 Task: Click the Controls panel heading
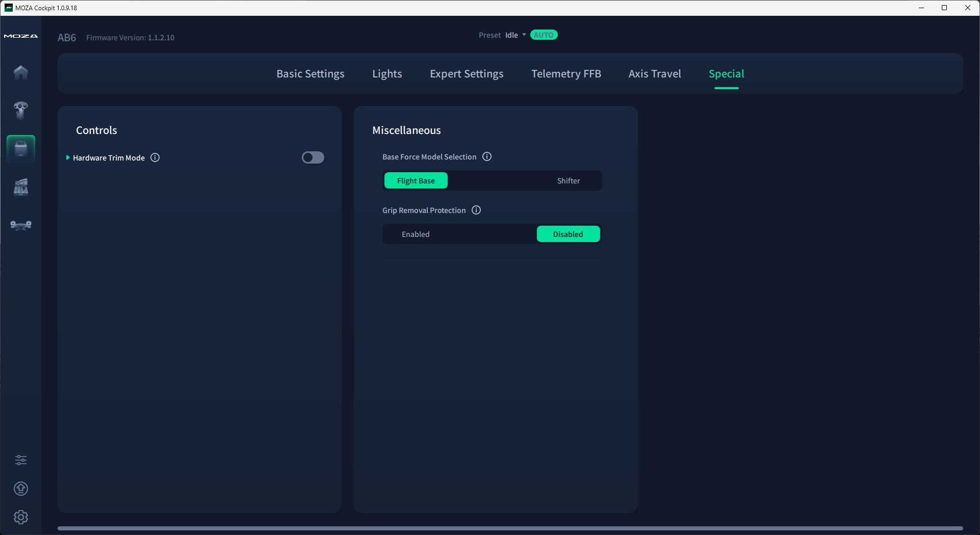pyautogui.click(x=96, y=130)
